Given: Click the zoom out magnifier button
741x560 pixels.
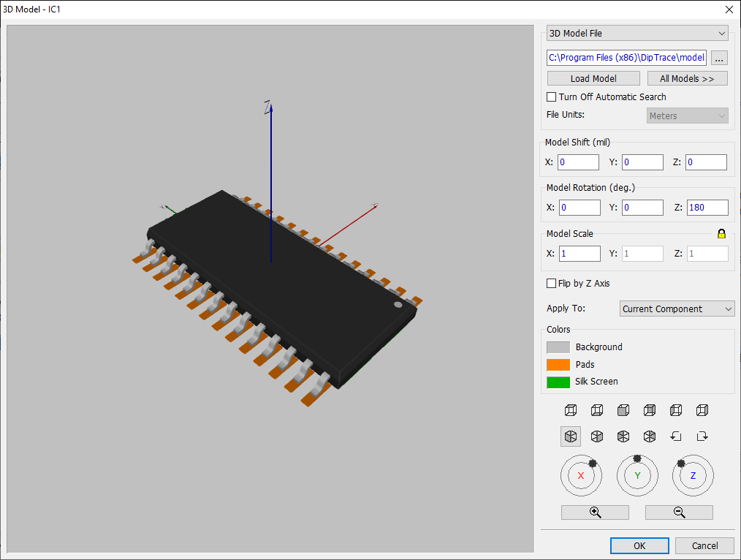Looking at the screenshot, I should click(679, 512).
